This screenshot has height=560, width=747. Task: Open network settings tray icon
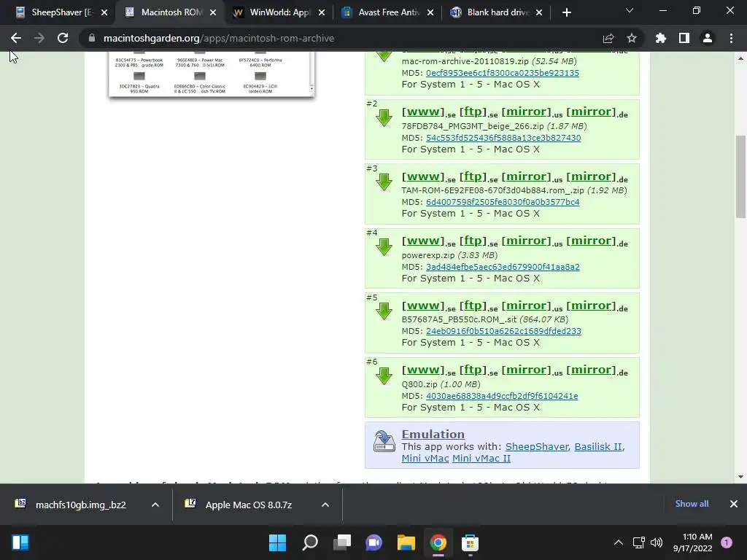click(x=638, y=542)
